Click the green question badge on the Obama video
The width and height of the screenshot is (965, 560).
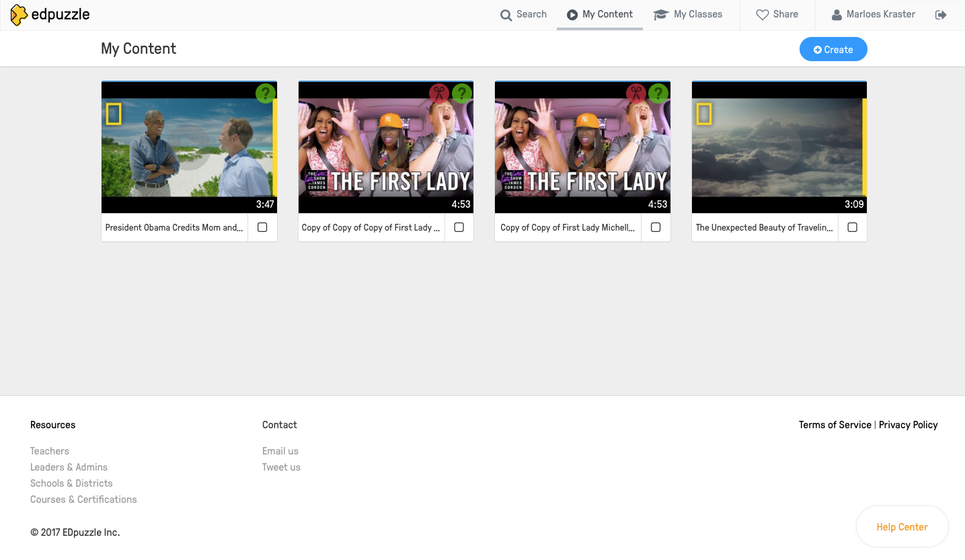click(266, 93)
